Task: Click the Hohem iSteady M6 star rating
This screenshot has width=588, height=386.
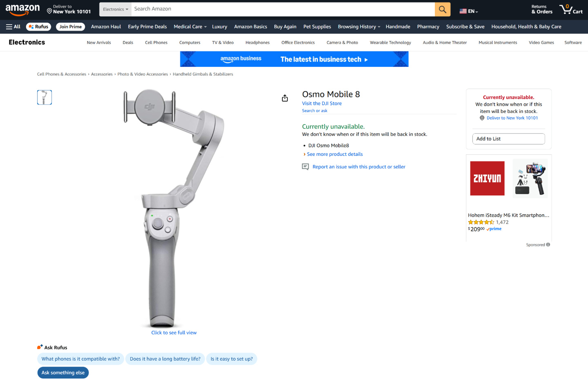Action: coord(480,222)
